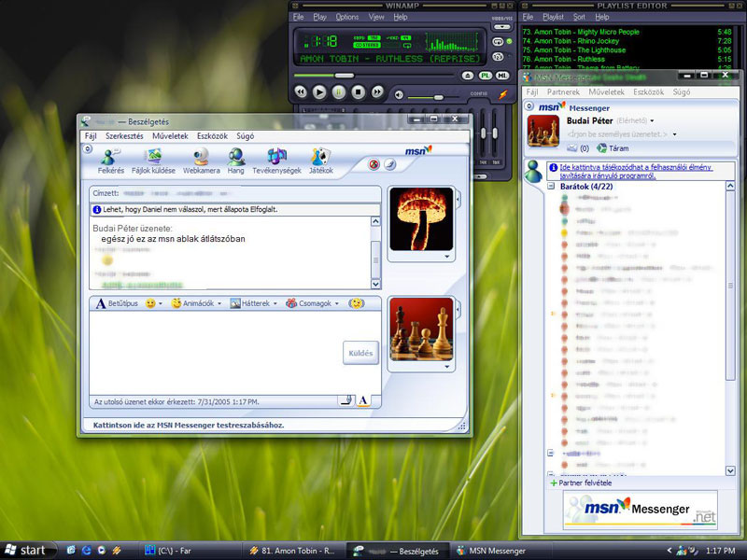The width and height of the screenshot is (747, 560).
Task: Toggle the Winamp CONFIG drawer
Action: (x=478, y=94)
